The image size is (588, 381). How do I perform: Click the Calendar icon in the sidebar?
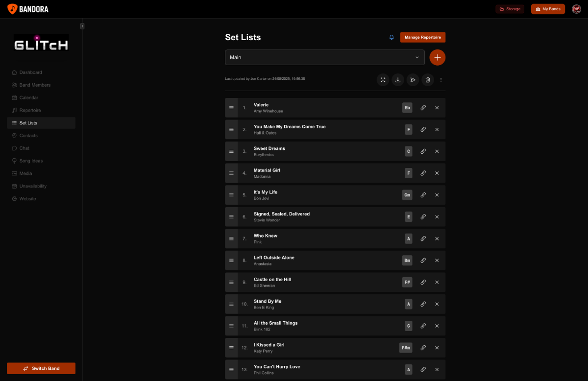pyautogui.click(x=15, y=97)
